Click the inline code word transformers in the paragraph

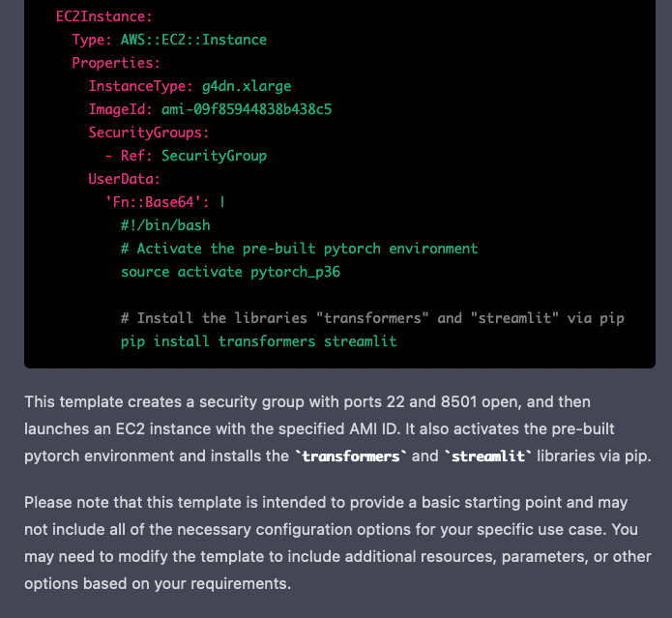click(351, 456)
